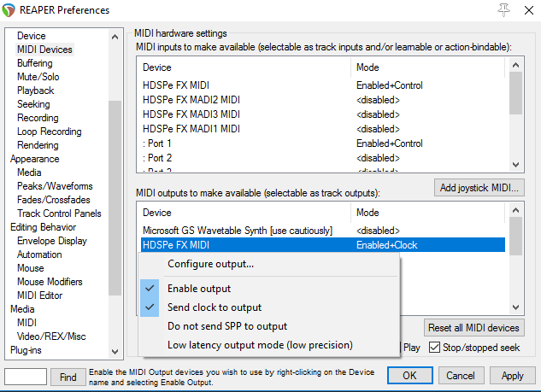The width and height of the screenshot is (541, 392).
Task: Open Configure output... from context menu
Action: pyautogui.click(x=210, y=264)
